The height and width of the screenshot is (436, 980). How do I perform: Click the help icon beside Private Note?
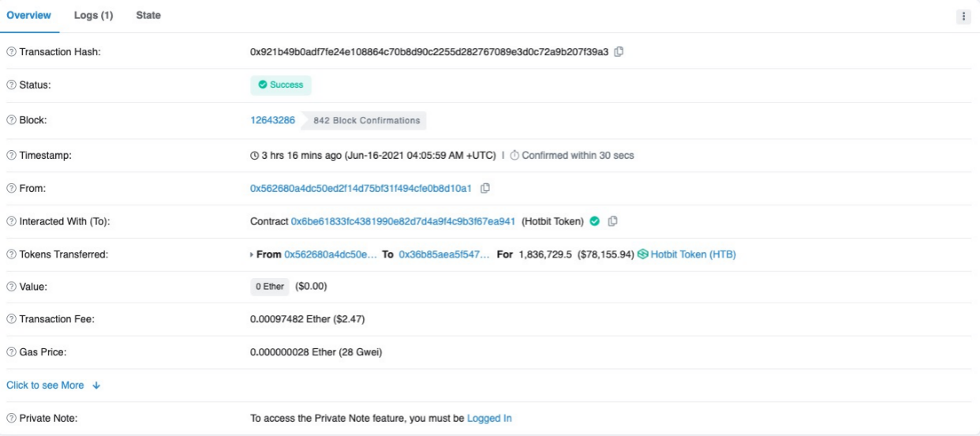point(10,419)
